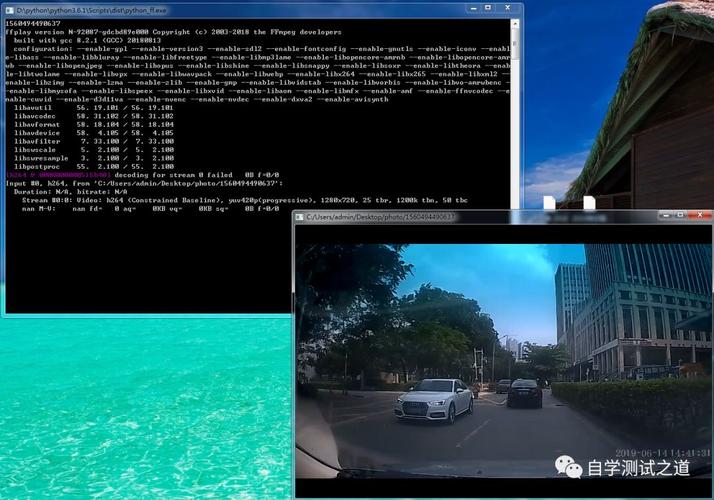Screen dimensions: 714x500
Task: Click the 'libswresample' version row
Action: pyautogui.click(x=93, y=158)
